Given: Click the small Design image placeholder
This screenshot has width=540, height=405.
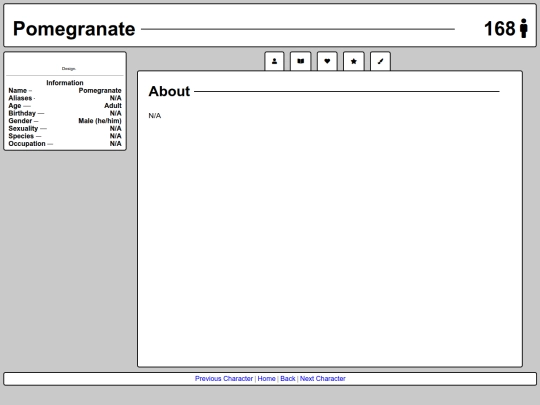Looking at the screenshot, I should point(69,69).
